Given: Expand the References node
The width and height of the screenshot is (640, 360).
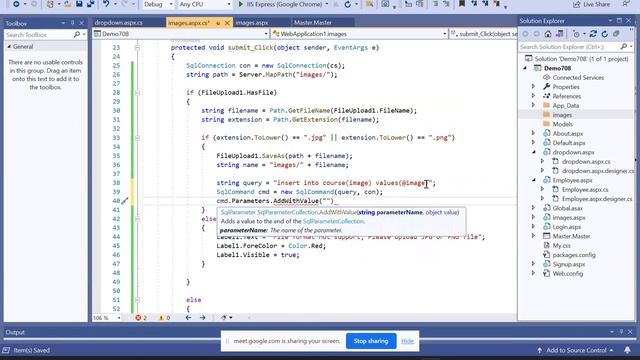Looking at the screenshot, I should [533, 96].
